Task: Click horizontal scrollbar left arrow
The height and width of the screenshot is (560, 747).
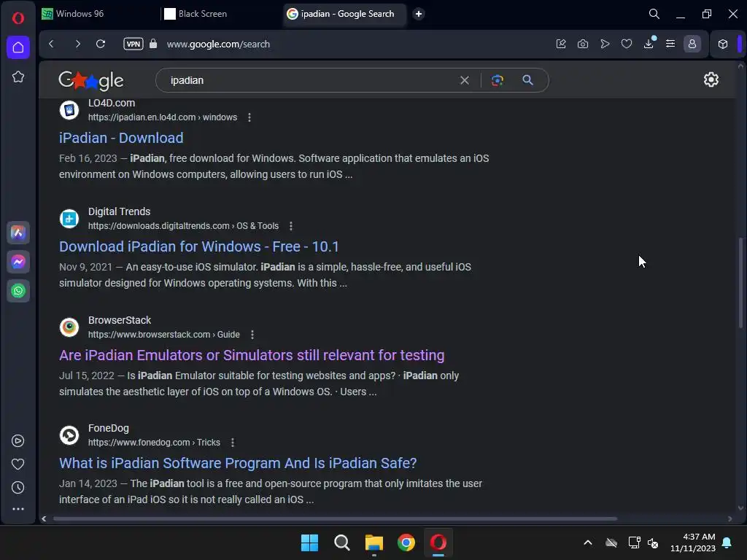Action: 44,518
